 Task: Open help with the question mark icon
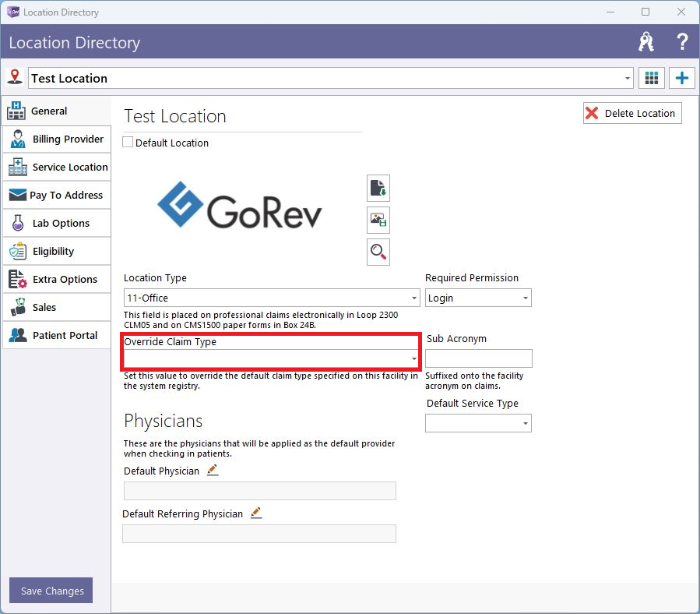[x=681, y=42]
